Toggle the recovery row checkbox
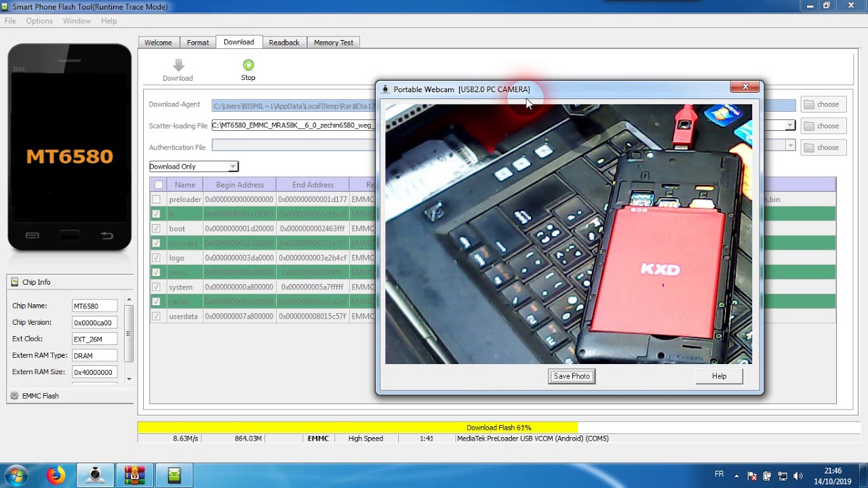Image resolution: width=868 pixels, height=488 pixels. [157, 243]
